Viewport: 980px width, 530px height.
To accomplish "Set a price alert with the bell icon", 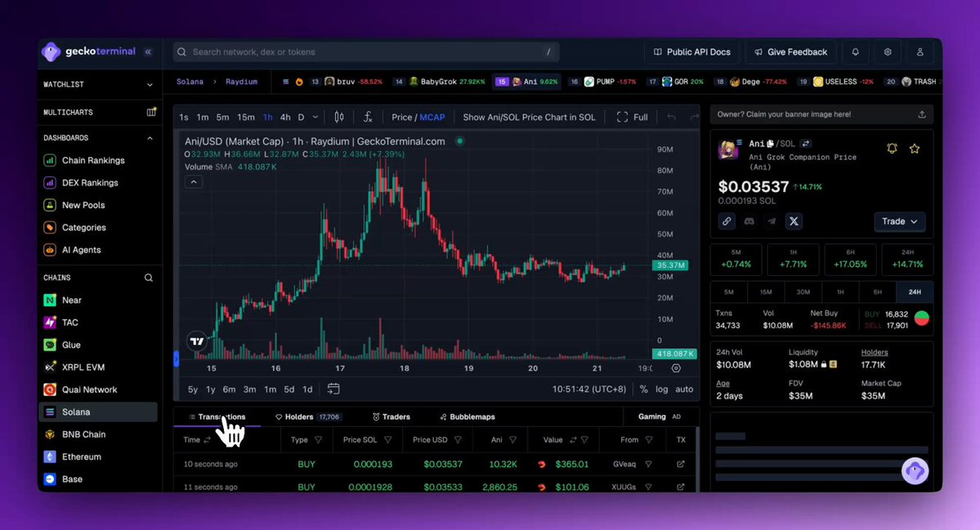I will pyautogui.click(x=892, y=149).
